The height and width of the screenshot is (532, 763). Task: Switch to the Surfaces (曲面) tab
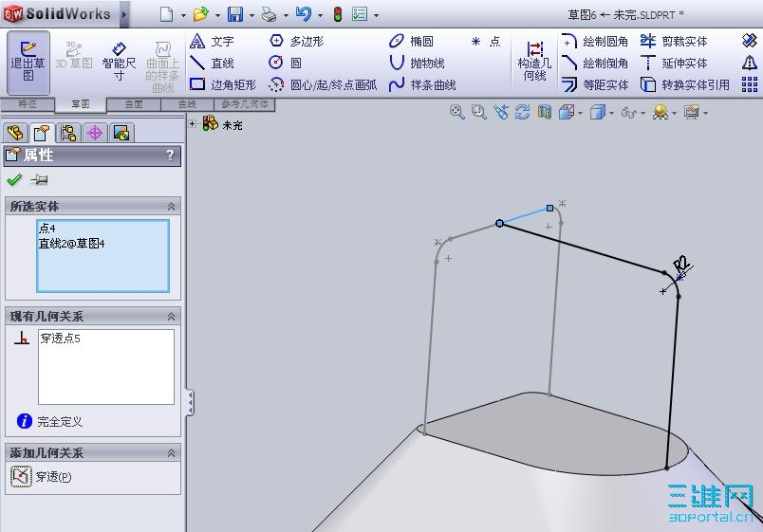click(134, 104)
